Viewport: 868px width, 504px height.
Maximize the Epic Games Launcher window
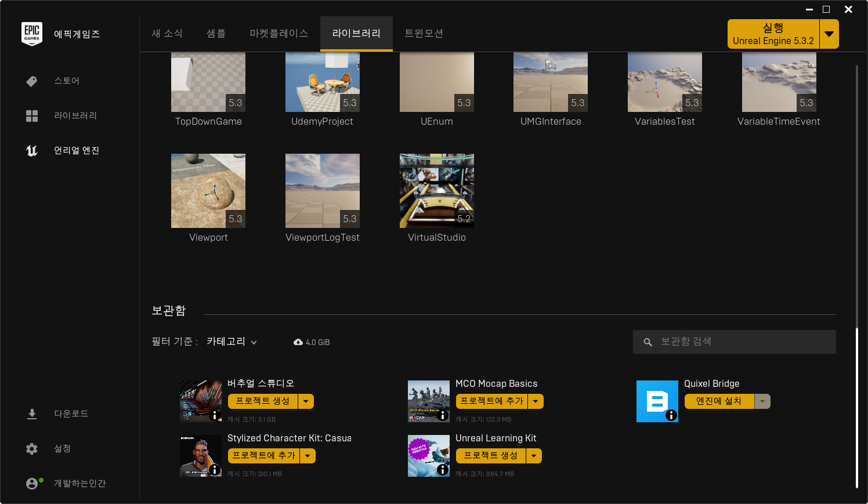point(826,9)
